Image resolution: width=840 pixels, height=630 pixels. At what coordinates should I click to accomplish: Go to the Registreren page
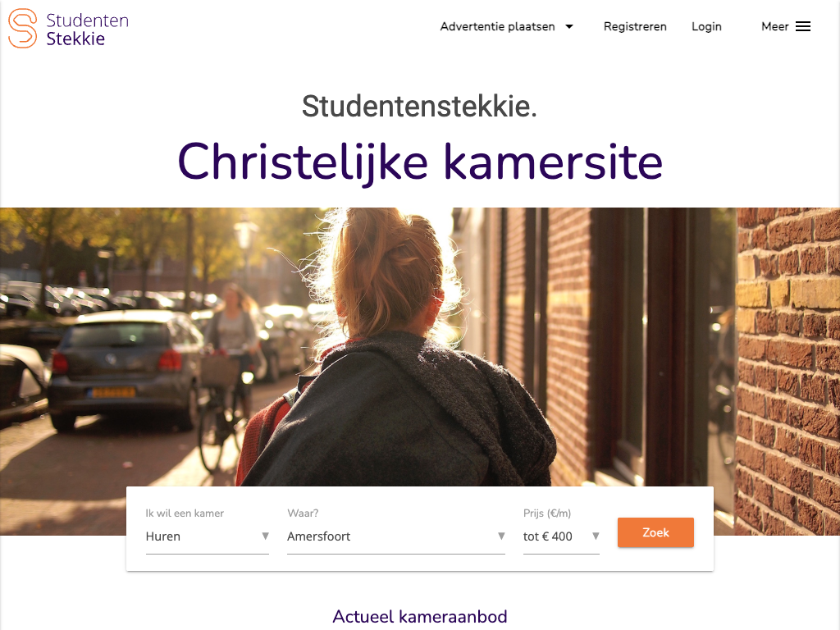coord(635,26)
